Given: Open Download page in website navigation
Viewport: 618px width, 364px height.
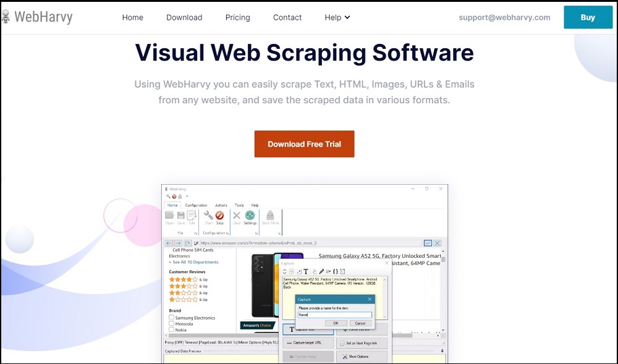Looking at the screenshot, I should [184, 17].
